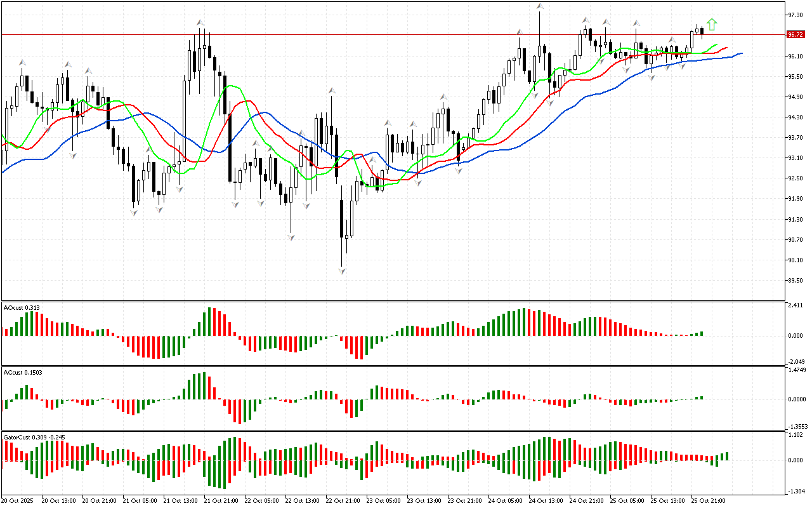Click the green up arrow signal
812x508 pixels.
pos(712,24)
